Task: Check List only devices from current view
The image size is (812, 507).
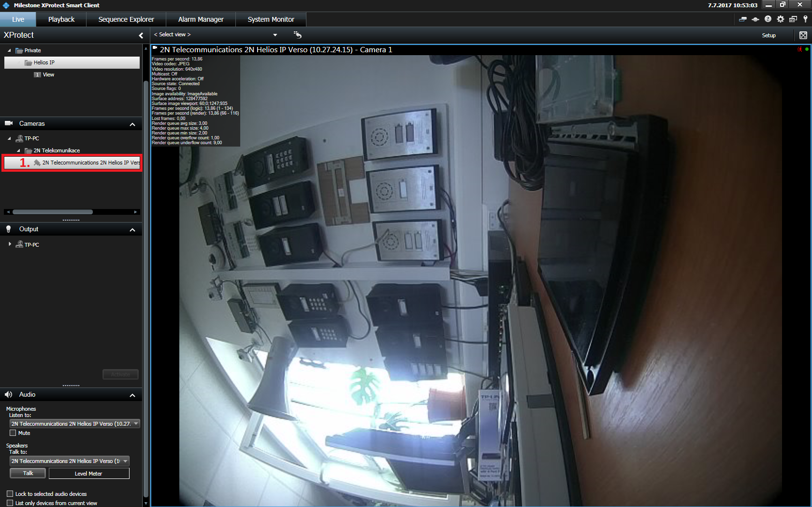Action: click(10, 503)
